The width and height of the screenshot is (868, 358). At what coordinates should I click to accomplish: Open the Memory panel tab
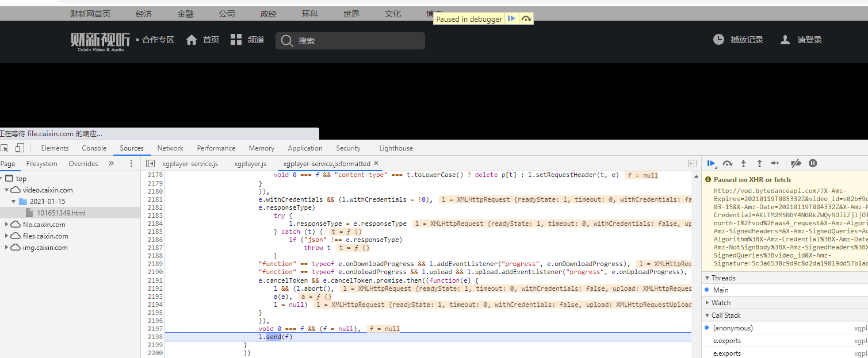262,148
